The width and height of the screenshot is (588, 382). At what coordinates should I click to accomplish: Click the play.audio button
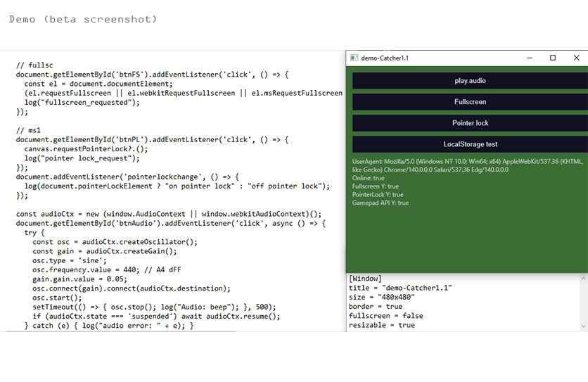click(470, 81)
